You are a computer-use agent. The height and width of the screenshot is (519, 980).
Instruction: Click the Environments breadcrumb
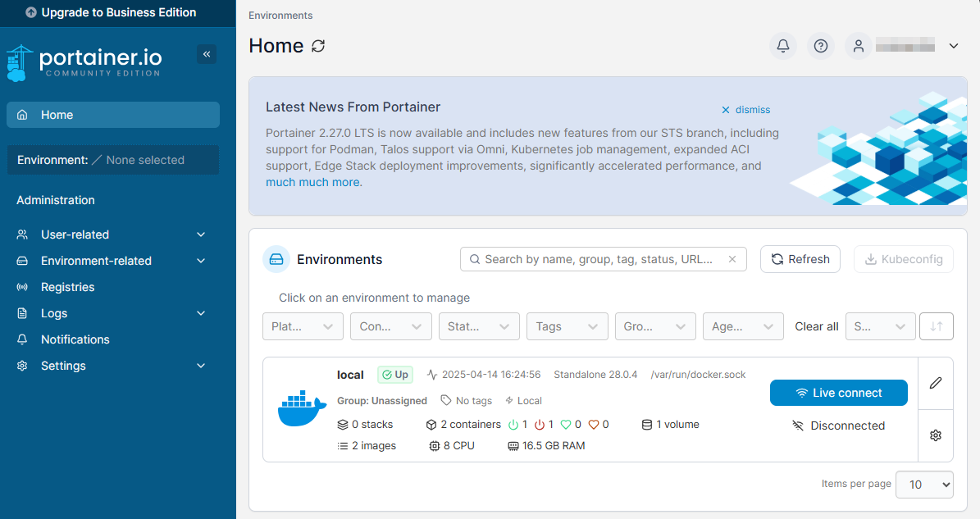(x=280, y=16)
